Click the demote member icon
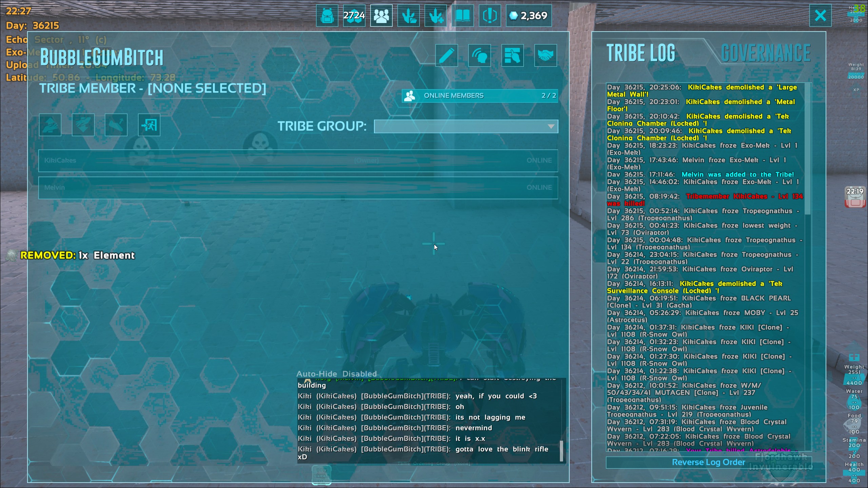Viewport: 868px width, 488px height. [x=83, y=125]
